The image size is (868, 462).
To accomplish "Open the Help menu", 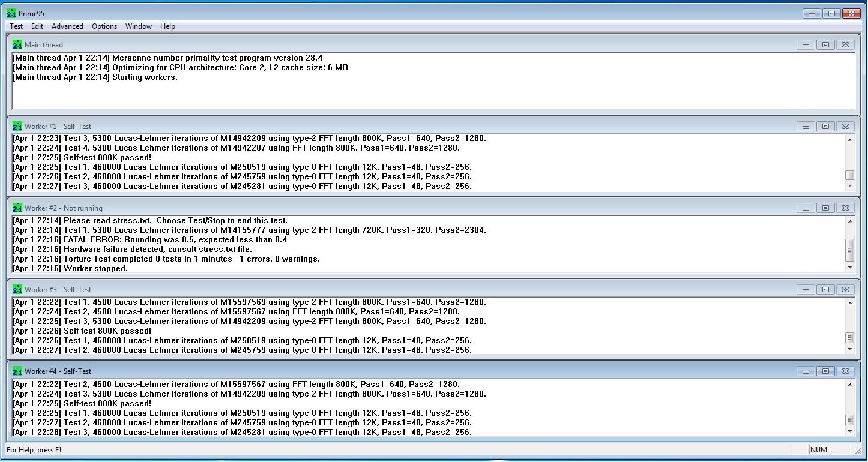I will tap(168, 26).
